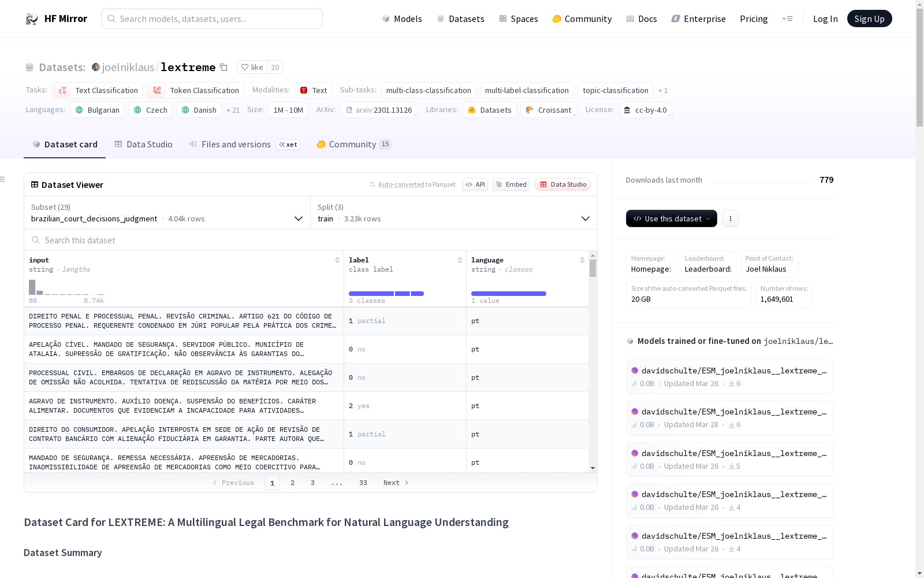The width and height of the screenshot is (924, 578).
Task: Click the left sidebar hamburger icon
Action: (x=3, y=179)
